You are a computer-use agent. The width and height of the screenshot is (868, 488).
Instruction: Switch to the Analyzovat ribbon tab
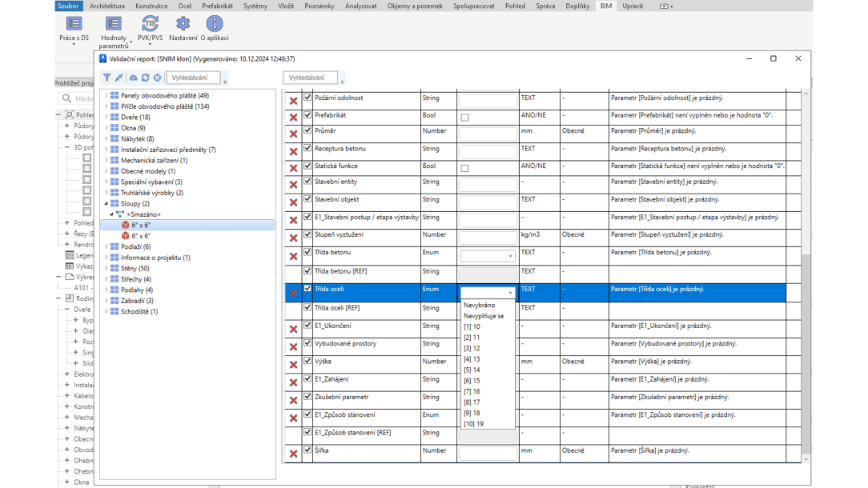pos(360,6)
